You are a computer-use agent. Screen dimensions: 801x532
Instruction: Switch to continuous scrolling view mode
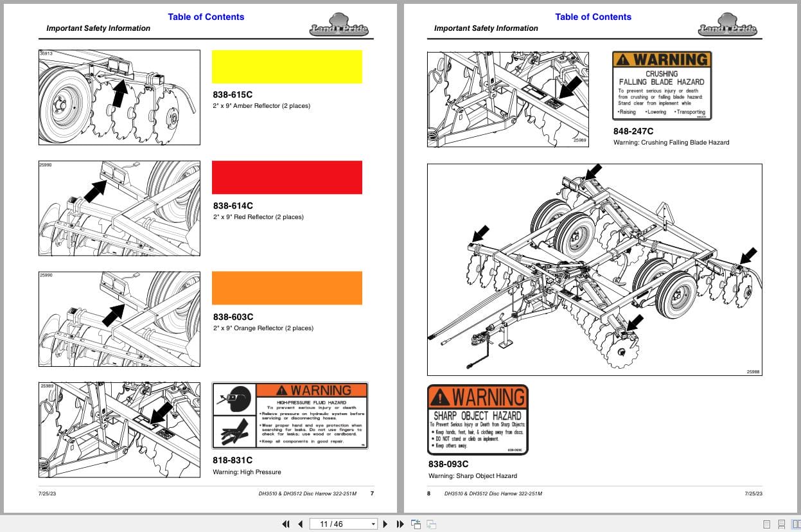(x=781, y=524)
